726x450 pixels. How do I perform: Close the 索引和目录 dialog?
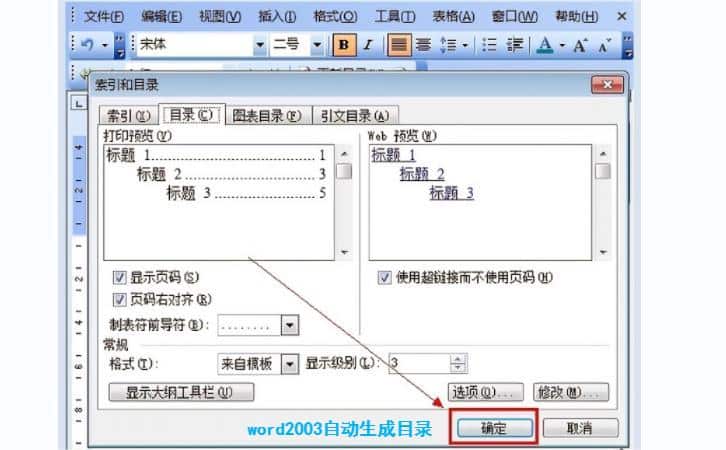607,85
